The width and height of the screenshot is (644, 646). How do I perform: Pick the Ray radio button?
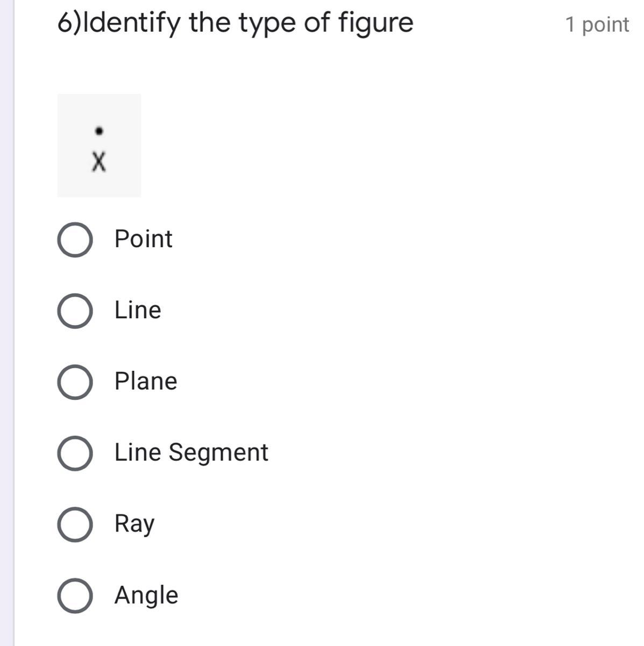click(x=74, y=524)
